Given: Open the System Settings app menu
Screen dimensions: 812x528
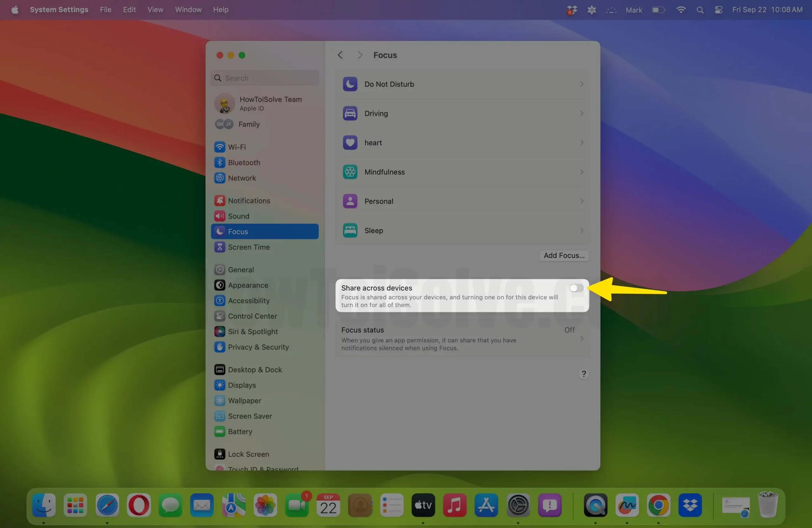Looking at the screenshot, I should 59,10.
